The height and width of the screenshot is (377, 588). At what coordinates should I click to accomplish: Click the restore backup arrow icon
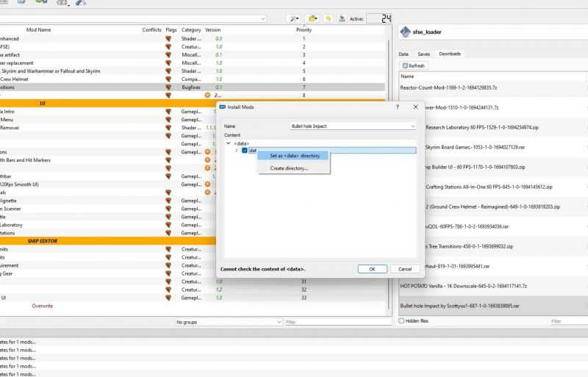329,18
